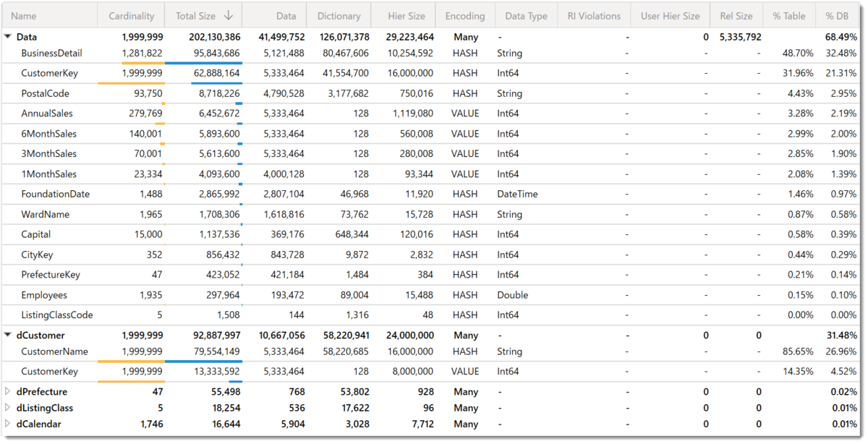Collapse the Data table row
The image size is (868, 444).
pyautogui.click(x=8, y=36)
